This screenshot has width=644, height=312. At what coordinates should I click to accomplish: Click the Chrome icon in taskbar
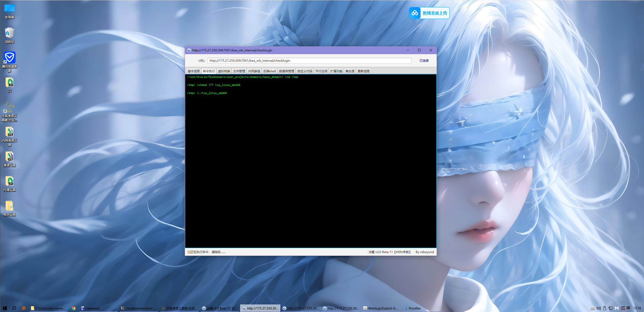pyautogui.click(x=73, y=308)
